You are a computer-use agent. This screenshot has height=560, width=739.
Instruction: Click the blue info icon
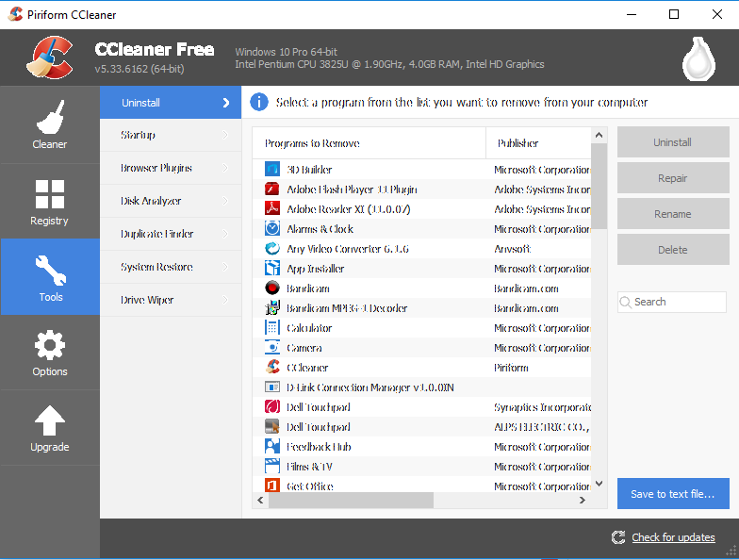(x=258, y=102)
